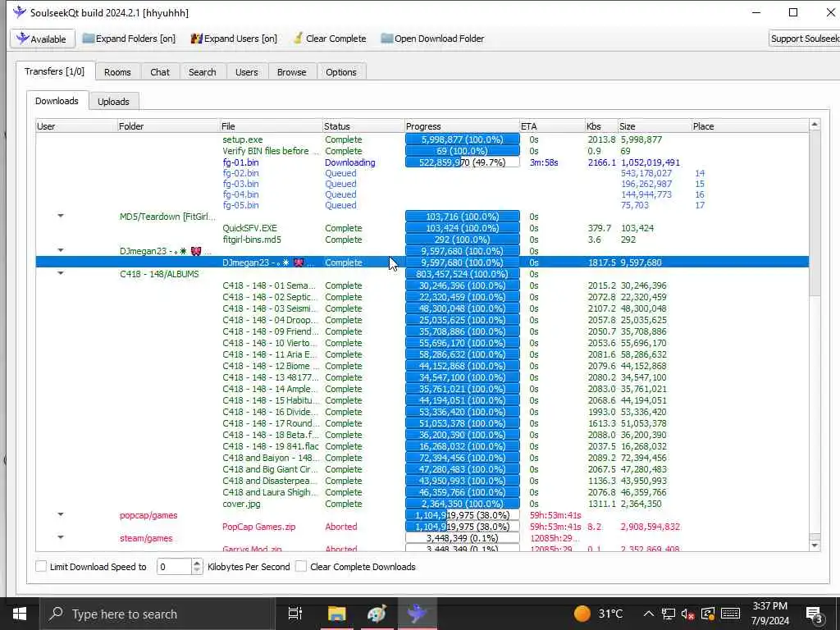Select the Transfers [1/0] tab
The height and width of the screenshot is (630, 840).
tap(55, 71)
